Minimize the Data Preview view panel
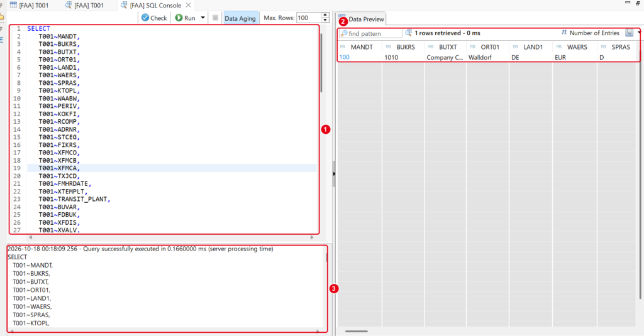 point(628,3)
